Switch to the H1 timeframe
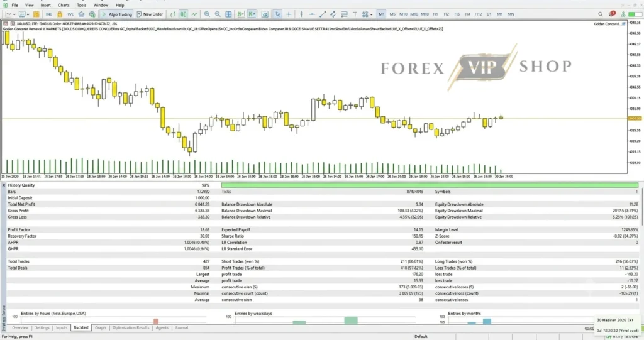Viewport: 644px width, 340px height. [x=435, y=14]
